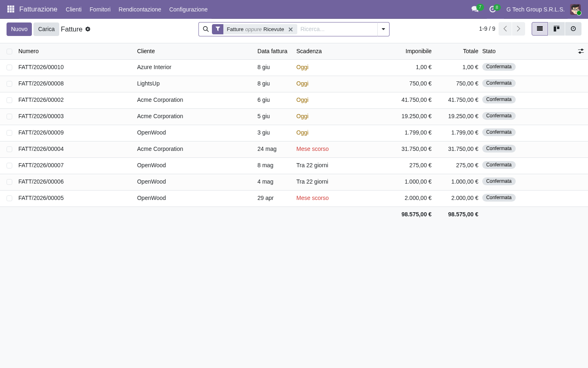Click the Fatture settings gear icon
The image size is (588, 368).
coord(88,29)
